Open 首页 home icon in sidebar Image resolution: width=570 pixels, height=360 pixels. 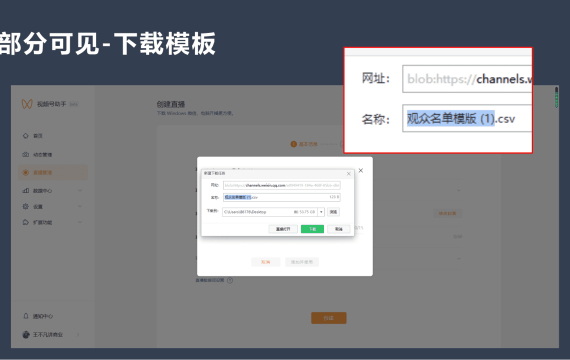point(25,136)
